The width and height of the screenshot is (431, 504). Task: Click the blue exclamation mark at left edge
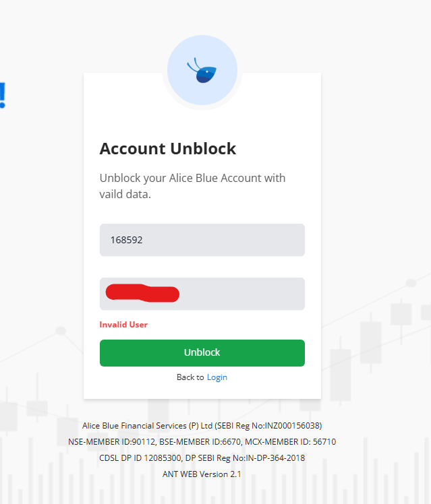coord(3,95)
